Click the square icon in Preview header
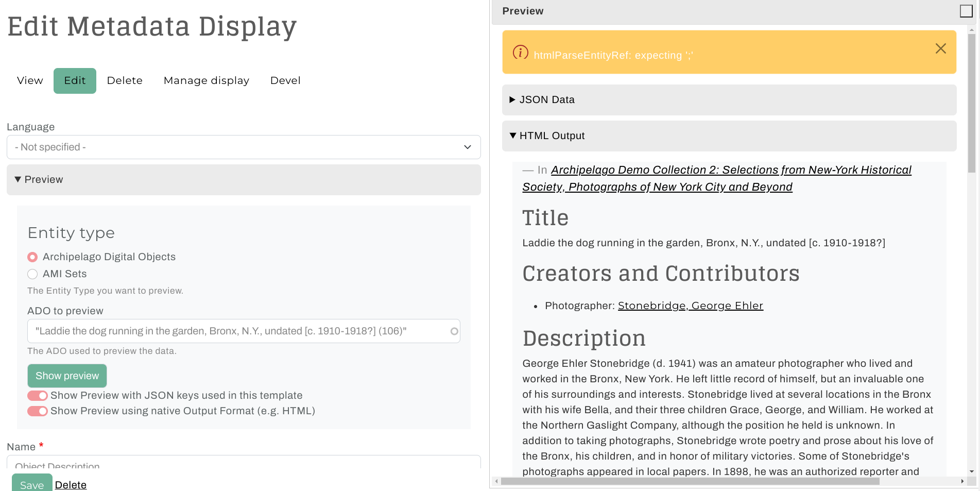The width and height of the screenshot is (980, 491). [x=966, y=11]
